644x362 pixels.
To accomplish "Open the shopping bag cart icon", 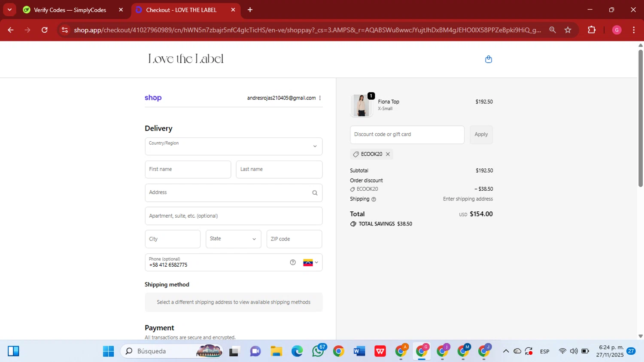I will 488,59.
